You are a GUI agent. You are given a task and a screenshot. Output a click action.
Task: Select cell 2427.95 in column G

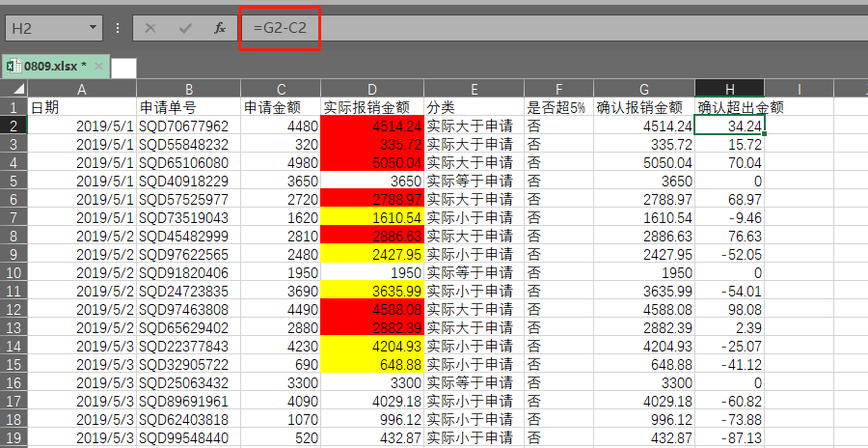pyautogui.click(x=644, y=255)
